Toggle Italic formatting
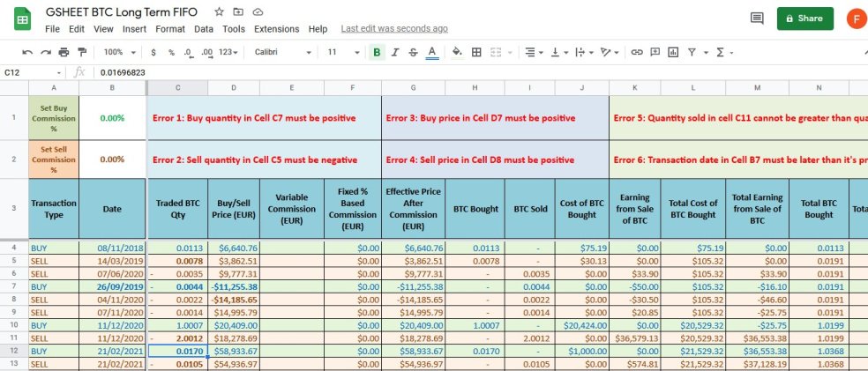Viewport: 868px width, 371px height. pyautogui.click(x=395, y=53)
